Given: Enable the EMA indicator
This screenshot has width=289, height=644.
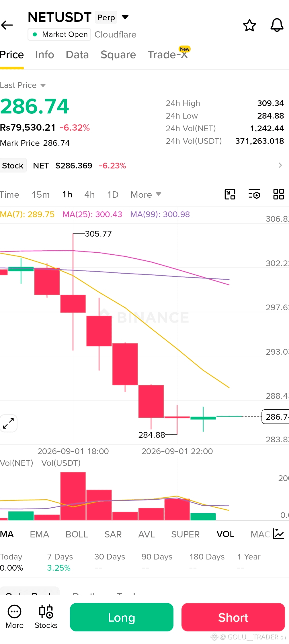Looking at the screenshot, I should [40, 534].
